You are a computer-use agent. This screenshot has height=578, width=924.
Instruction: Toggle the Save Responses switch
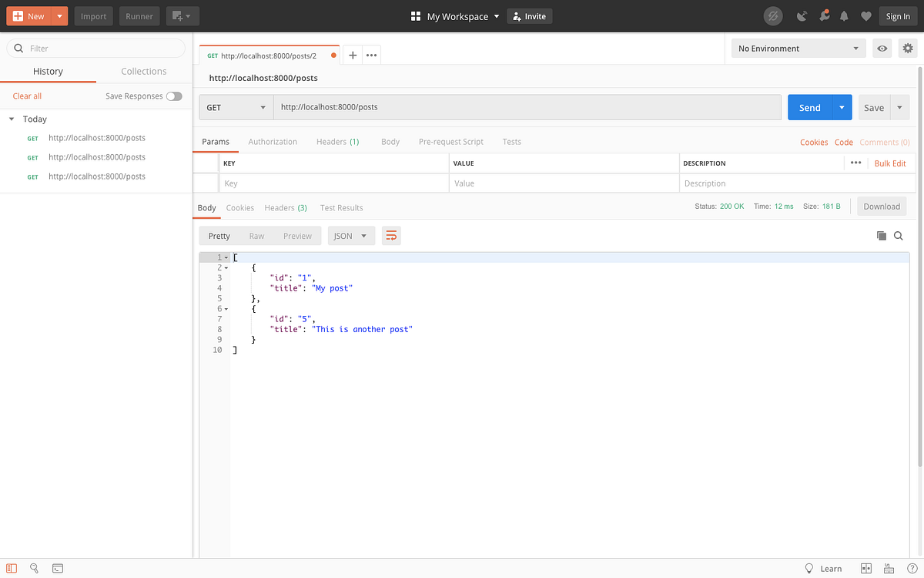(x=174, y=96)
